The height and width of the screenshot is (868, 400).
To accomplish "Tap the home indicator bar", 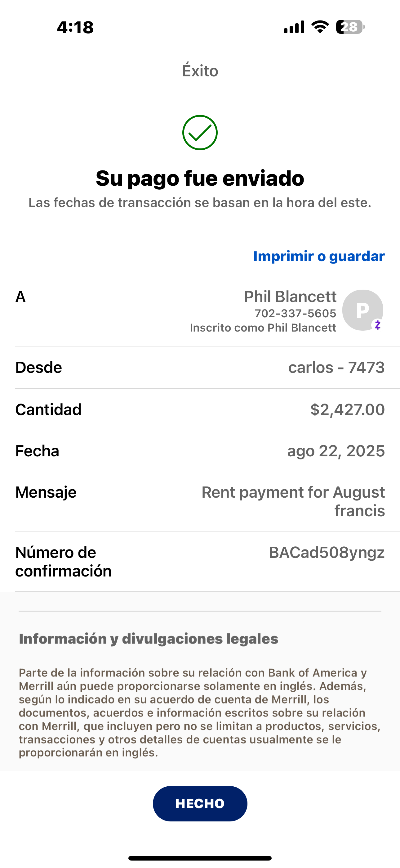I will coord(200,858).
